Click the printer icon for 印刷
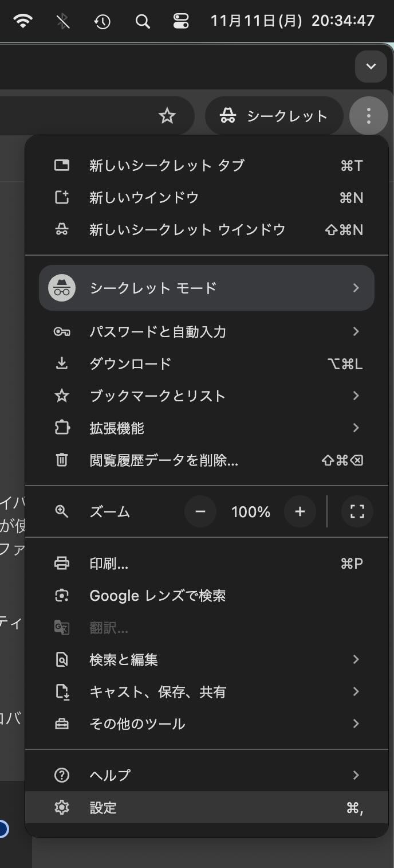 pos(61,564)
